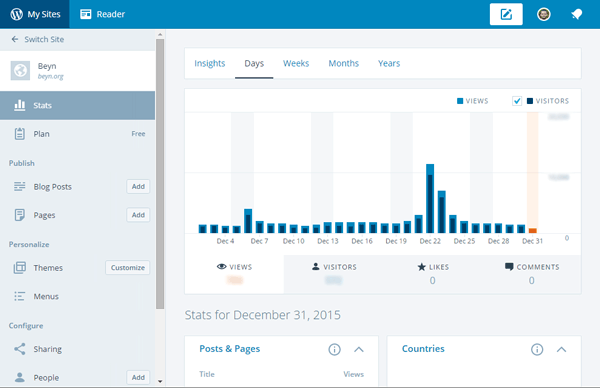Add a new Blog Post button

point(138,186)
